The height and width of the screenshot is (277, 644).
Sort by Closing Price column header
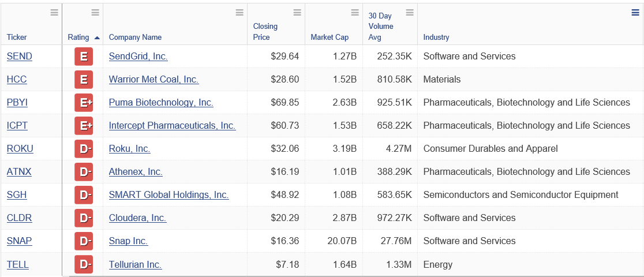(265, 32)
